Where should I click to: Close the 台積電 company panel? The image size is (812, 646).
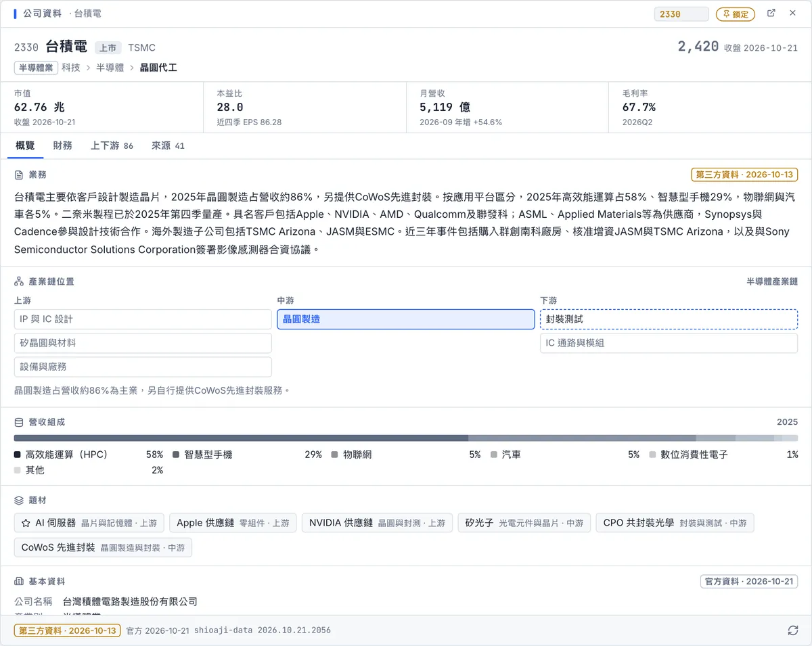pos(792,14)
